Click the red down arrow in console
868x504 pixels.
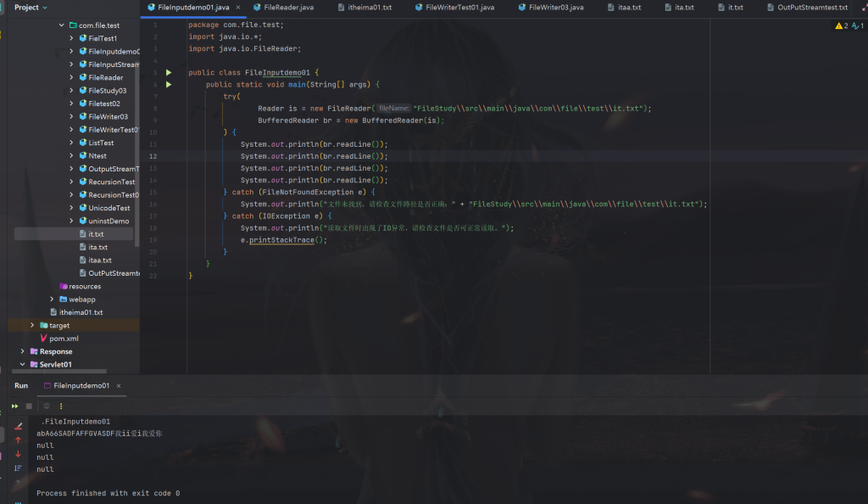[19, 454]
